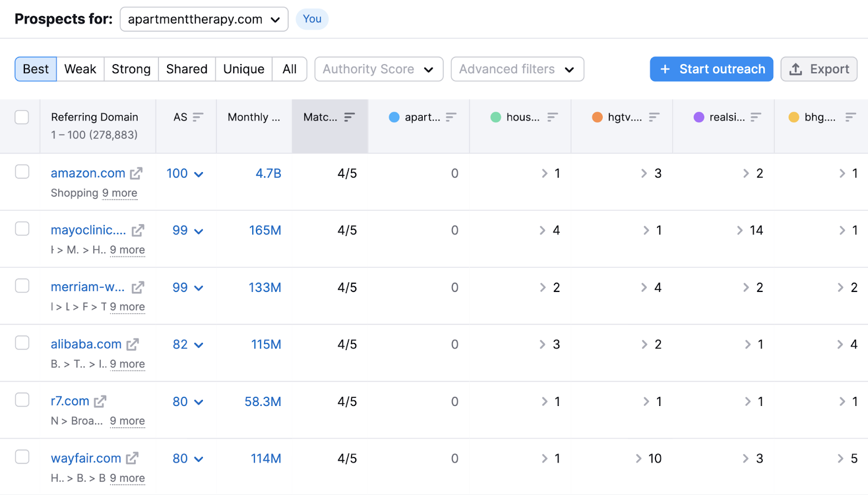This screenshot has width=868, height=495.
Task: Select the Strong tab
Action: [x=131, y=69]
